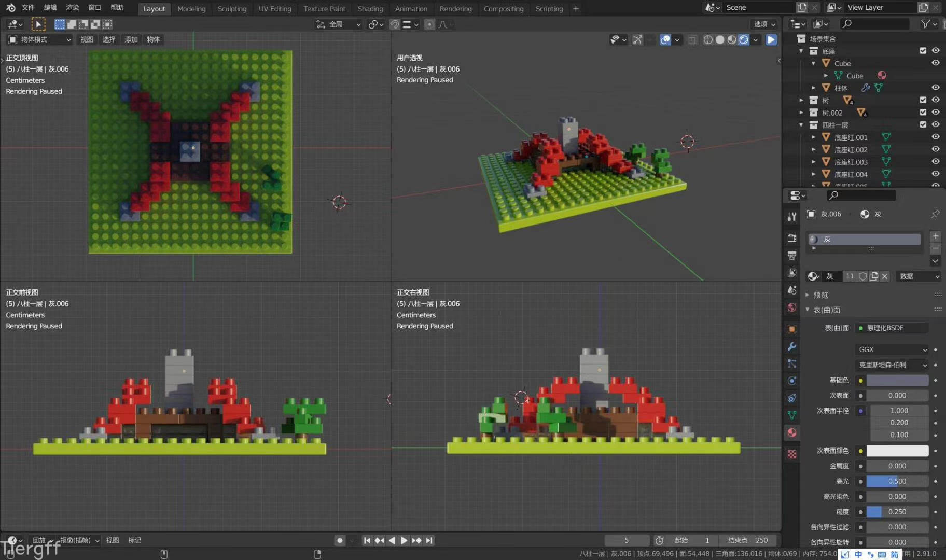Toggle X-ray view in viewport header
This screenshot has height=560, width=946.
692,40
